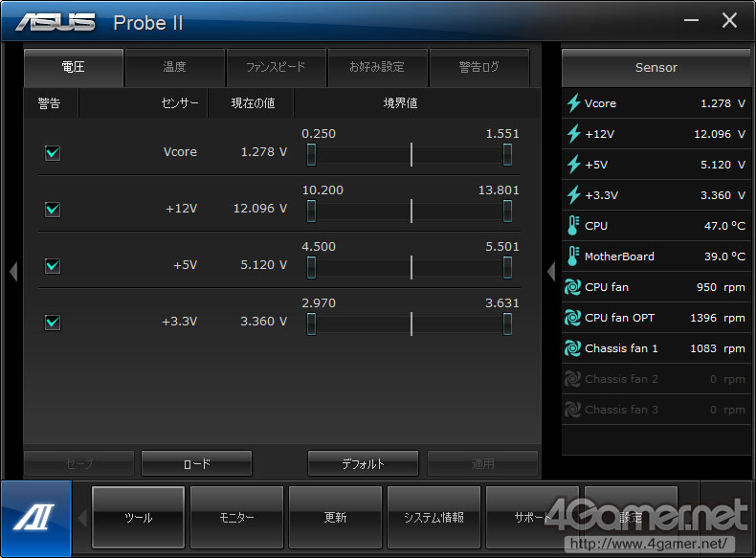Click the 47.0 °C CPU temperature reading
This screenshot has height=558, width=756.
[x=724, y=226]
